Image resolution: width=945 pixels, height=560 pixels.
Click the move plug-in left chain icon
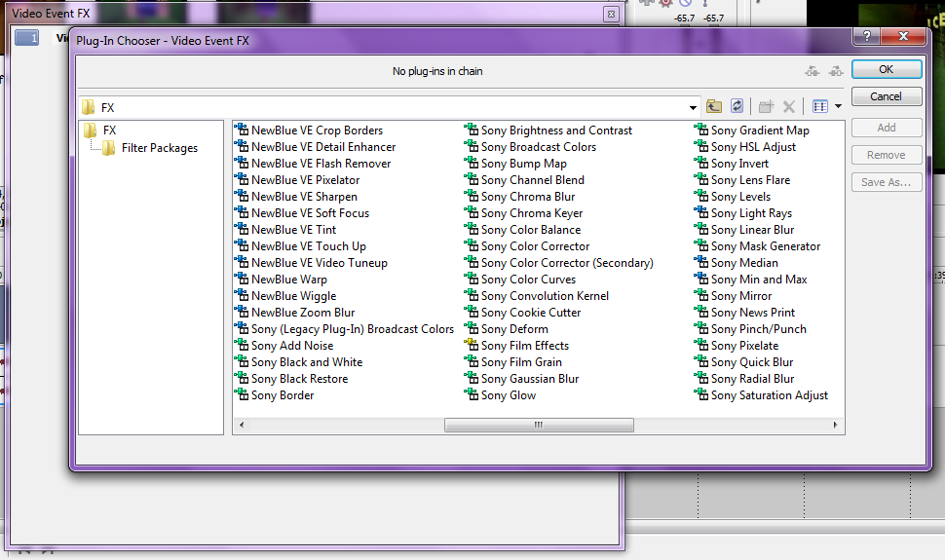[x=812, y=72]
